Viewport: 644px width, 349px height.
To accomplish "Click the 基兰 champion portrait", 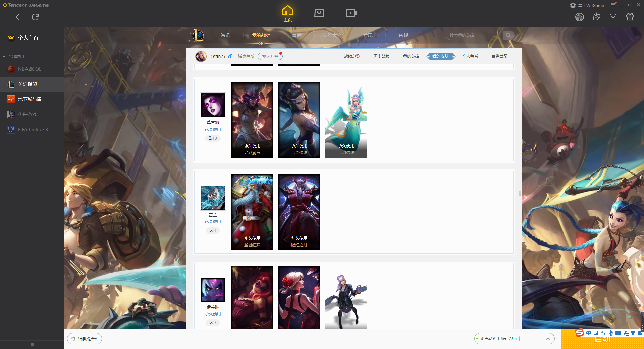I will [213, 197].
